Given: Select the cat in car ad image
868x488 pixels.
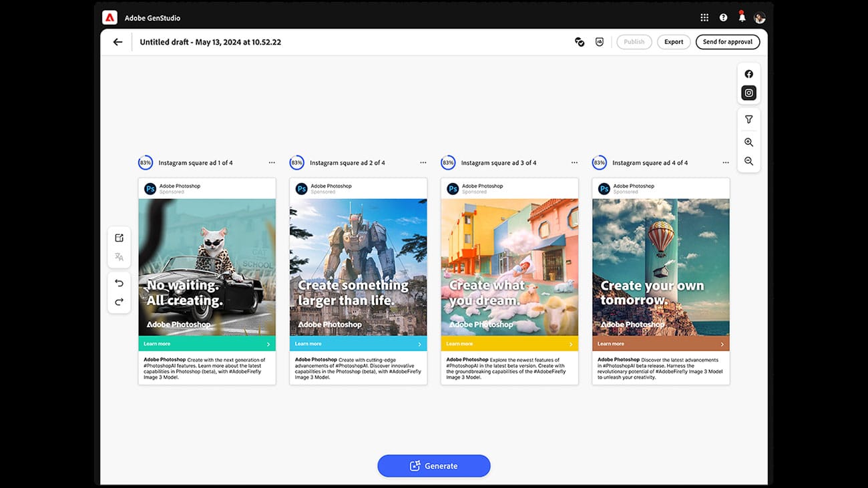Looking at the screenshot, I should [207, 268].
